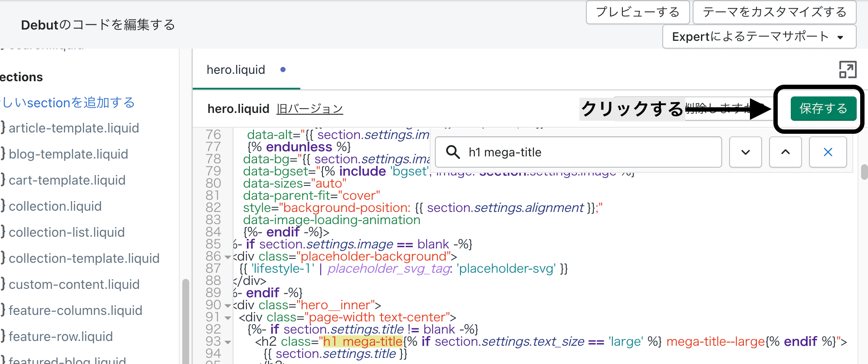This screenshot has width=868, height=364.
Task: Open collection-template.liquid file
Action: pyautogui.click(x=84, y=258)
